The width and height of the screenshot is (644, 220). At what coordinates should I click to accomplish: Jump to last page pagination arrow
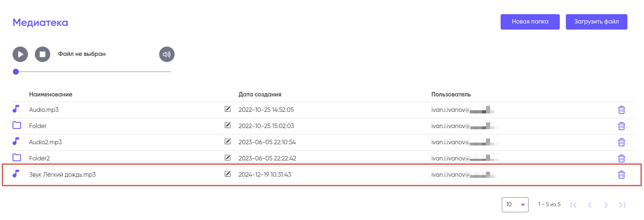[622, 205]
